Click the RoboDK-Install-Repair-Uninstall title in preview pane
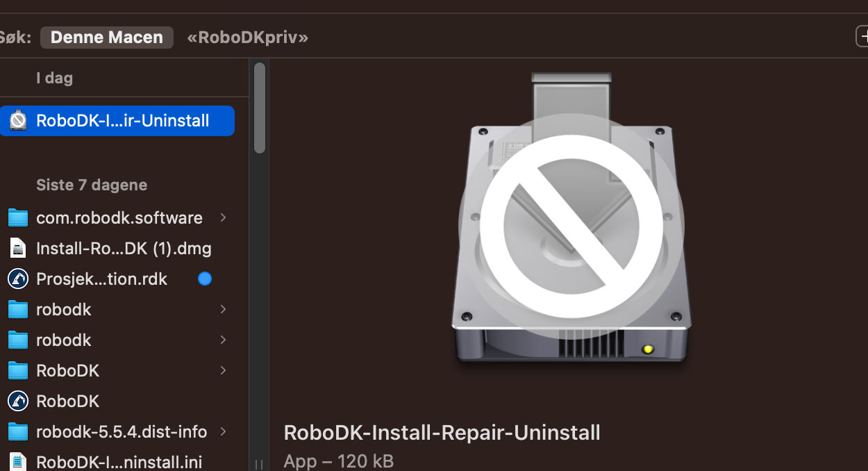 pyautogui.click(x=442, y=433)
